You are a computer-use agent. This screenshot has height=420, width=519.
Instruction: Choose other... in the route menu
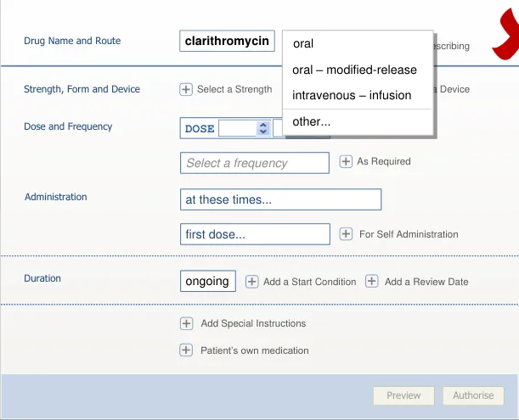[x=312, y=121]
